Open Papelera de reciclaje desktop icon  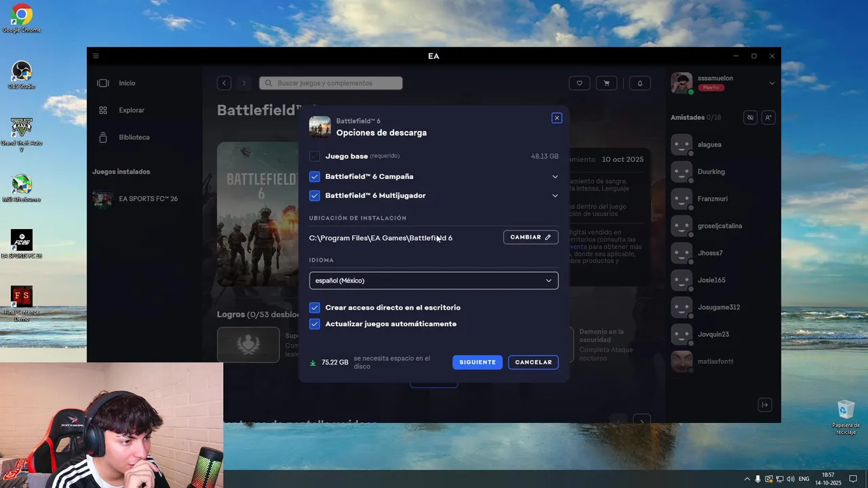(846, 418)
